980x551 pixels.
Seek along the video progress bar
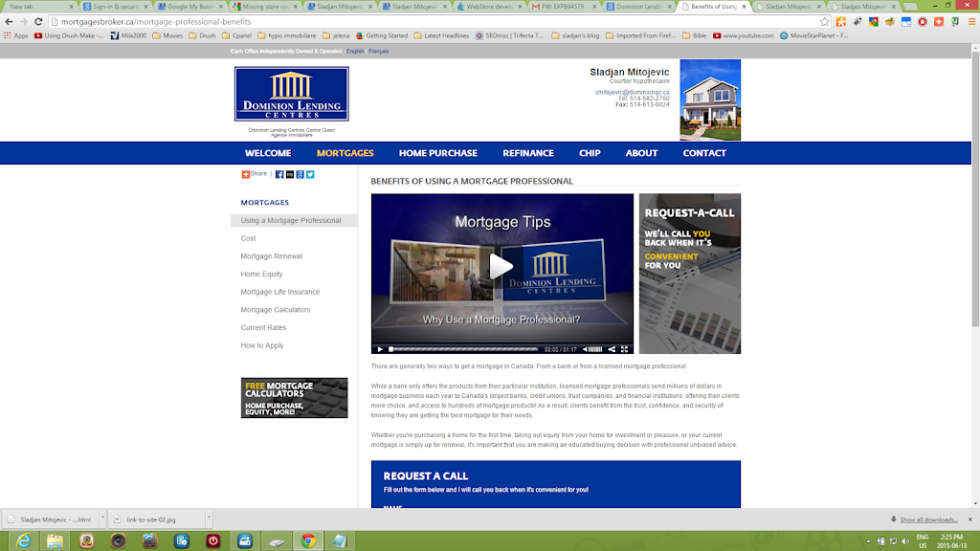tap(463, 349)
